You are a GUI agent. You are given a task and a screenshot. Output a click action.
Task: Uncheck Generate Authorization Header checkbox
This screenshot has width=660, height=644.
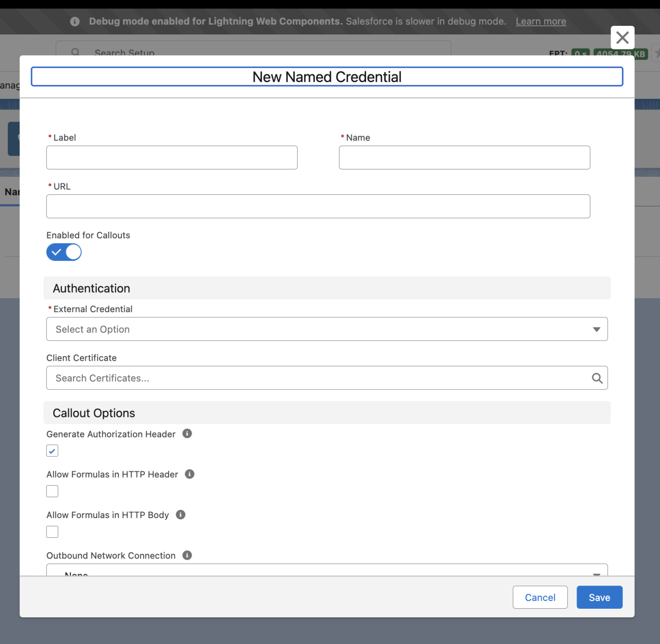pyautogui.click(x=52, y=451)
